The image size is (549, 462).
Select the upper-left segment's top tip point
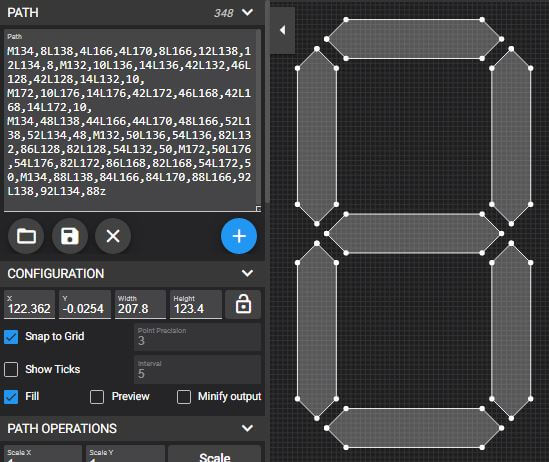(317, 49)
